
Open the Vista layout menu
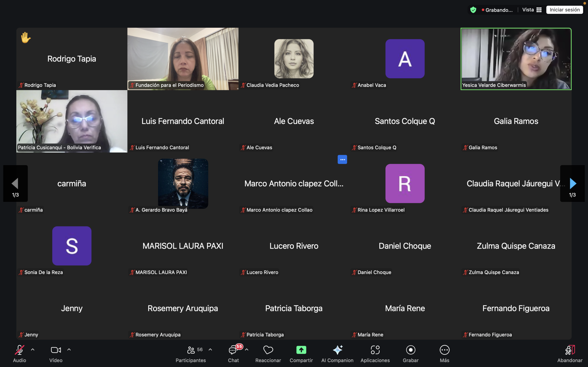532,10
